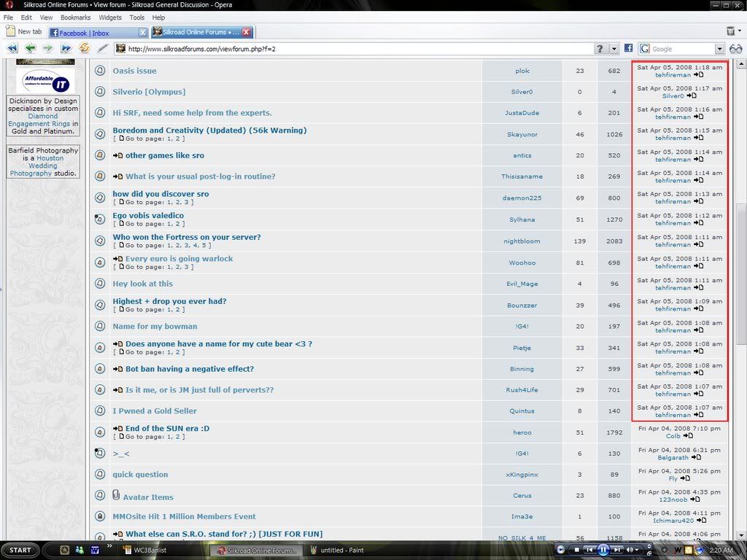
Task: Click the latest post icon next to Colb
Action: pyautogui.click(x=688, y=436)
